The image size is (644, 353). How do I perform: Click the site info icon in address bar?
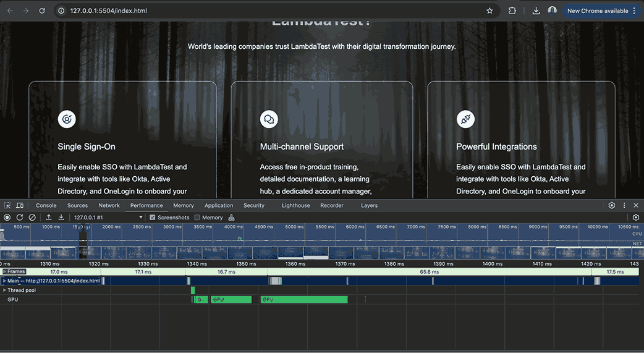click(x=61, y=11)
